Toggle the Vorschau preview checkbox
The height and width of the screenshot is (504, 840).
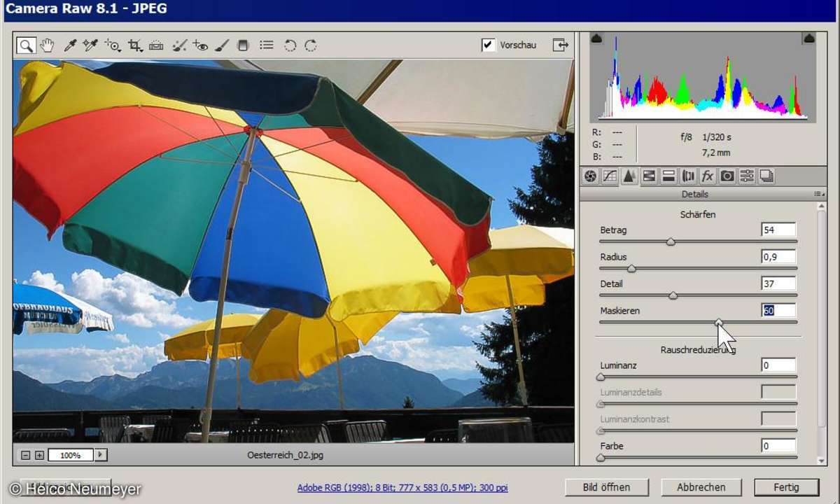click(488, 45)
